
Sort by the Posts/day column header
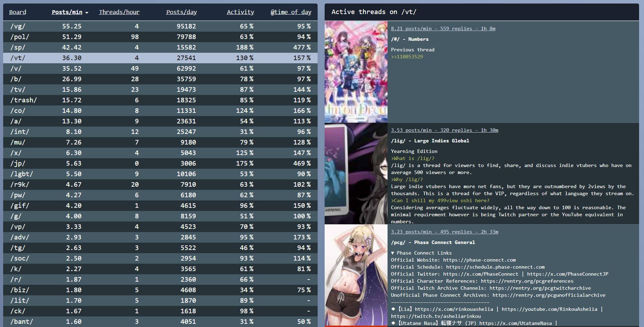click(x=181, y=12)
